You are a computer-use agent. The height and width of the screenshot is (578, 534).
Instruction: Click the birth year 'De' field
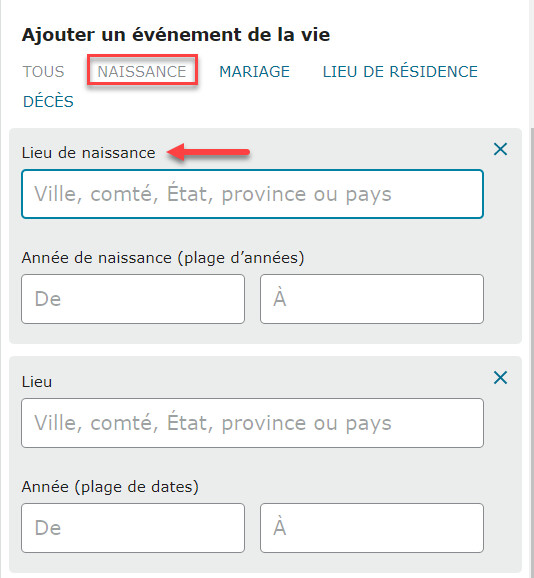(133, 299)
